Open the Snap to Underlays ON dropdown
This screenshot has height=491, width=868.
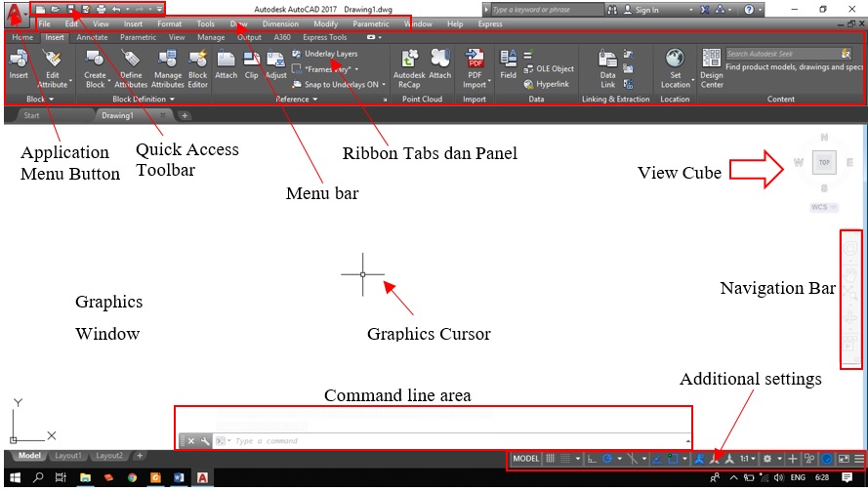pyautogui.click(x=384, y=85)
